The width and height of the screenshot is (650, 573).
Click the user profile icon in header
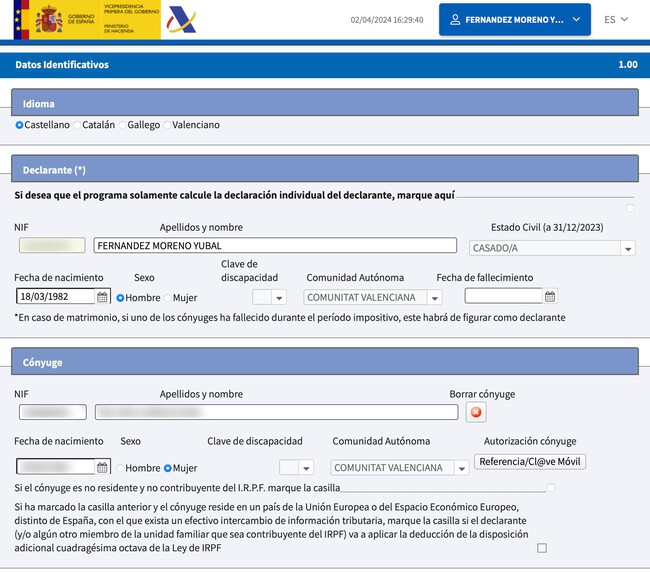455,20
